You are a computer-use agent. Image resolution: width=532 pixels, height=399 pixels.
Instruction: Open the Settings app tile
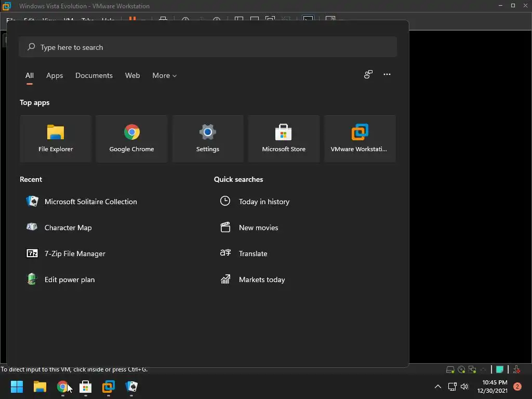pos(208,138)
